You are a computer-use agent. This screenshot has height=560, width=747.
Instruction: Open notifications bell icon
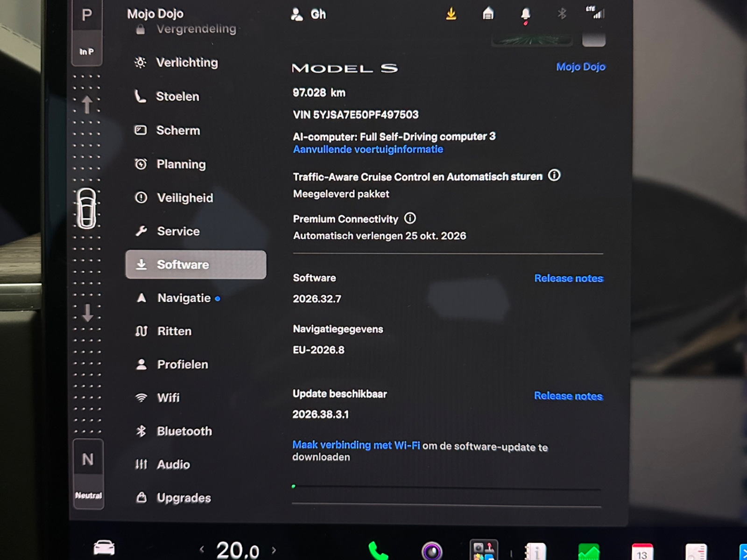[x=525, y=15]
